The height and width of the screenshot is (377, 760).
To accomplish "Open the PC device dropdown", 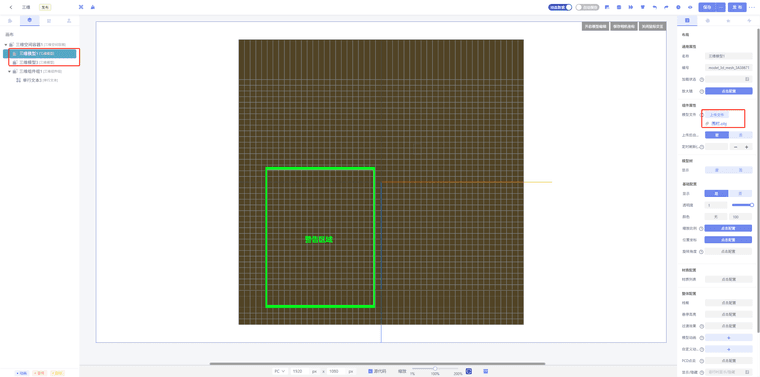I will point(280,371).
